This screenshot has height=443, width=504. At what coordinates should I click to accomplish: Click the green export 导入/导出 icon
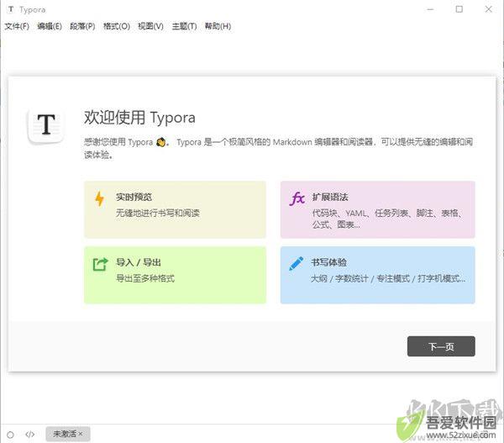[x=100, y=265]
